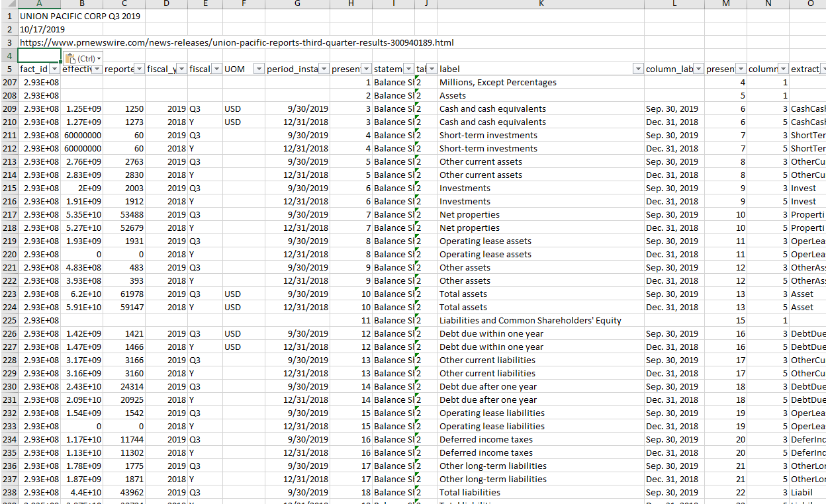Select row 5 header
Image resolution: width=826 pixels, height=504 pixels.
point(9,69)
